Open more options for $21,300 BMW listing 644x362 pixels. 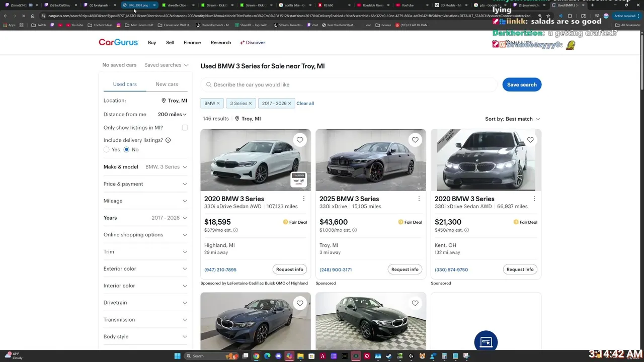pyautogui.click(x=534, y=199)
